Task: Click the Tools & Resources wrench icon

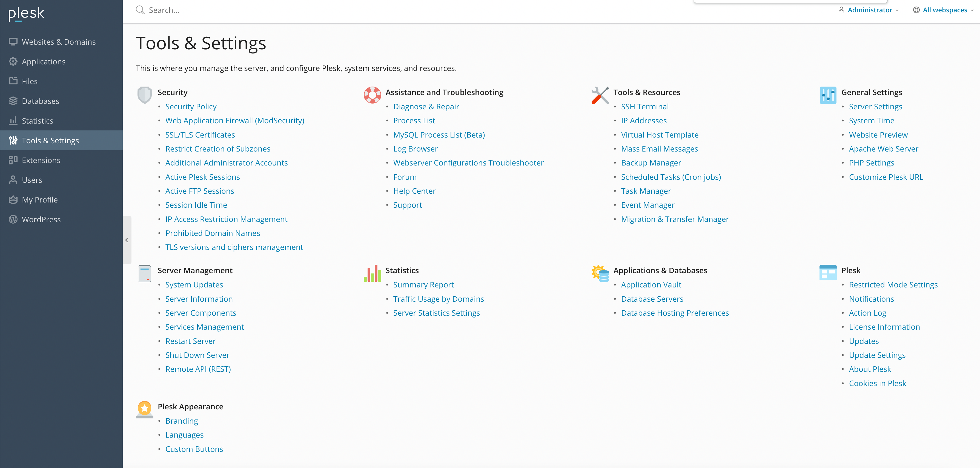Action: pos(600,95)
